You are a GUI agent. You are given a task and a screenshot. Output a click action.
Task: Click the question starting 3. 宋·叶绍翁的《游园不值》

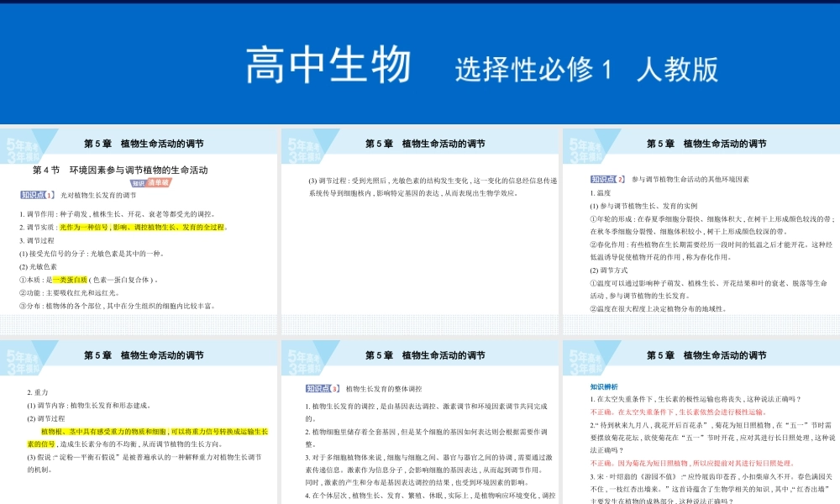[711, 489]
